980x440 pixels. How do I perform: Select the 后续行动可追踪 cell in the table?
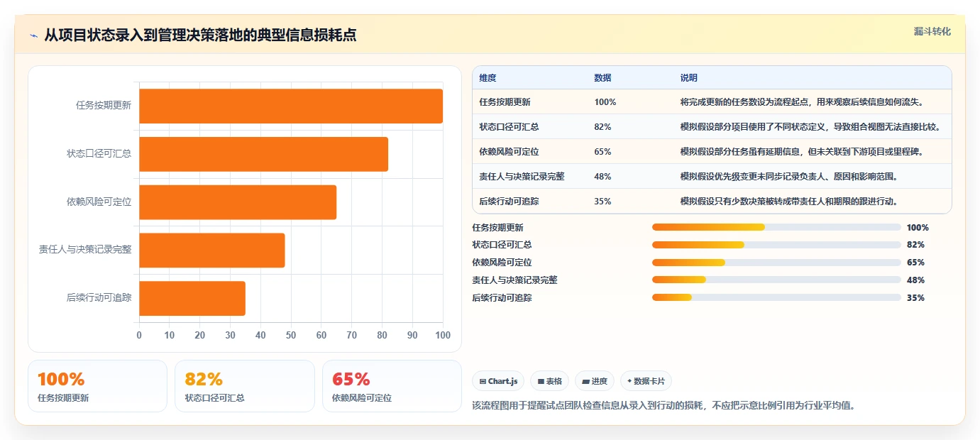click(509, 202)
